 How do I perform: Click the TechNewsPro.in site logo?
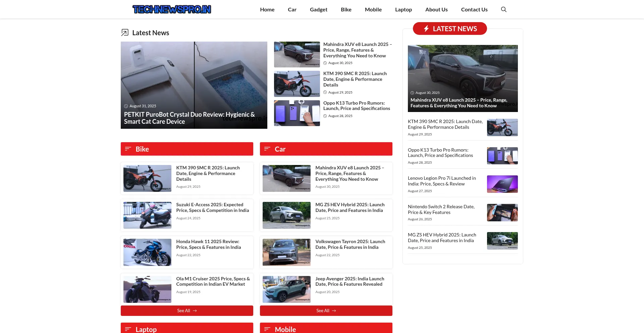tap(172, 9)
